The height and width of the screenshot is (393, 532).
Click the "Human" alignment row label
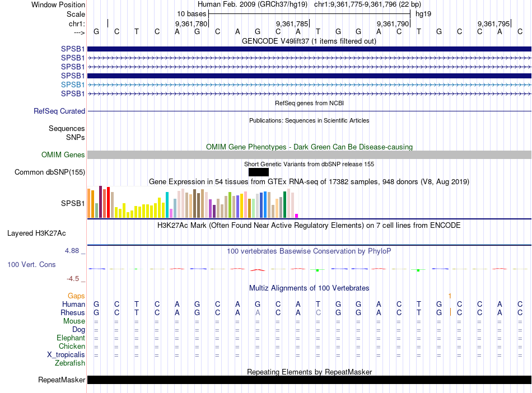coord(73,304)
